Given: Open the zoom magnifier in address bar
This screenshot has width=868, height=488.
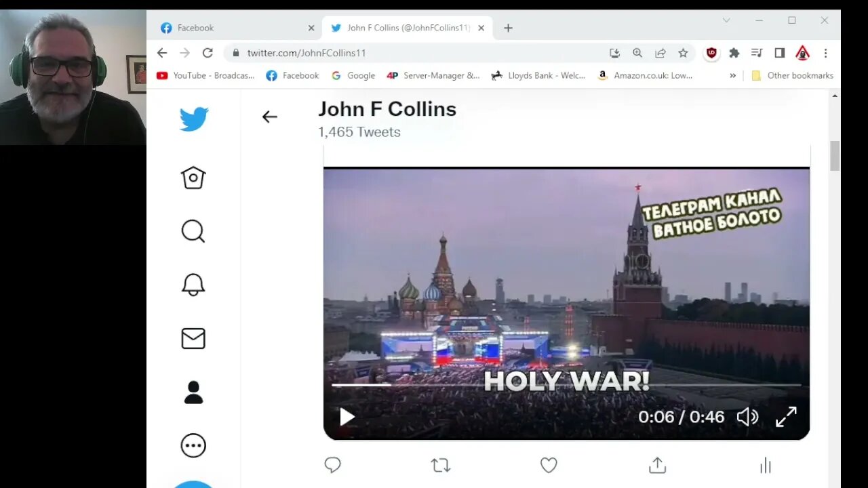Looking at the screenshot, I should click(637, 53).
